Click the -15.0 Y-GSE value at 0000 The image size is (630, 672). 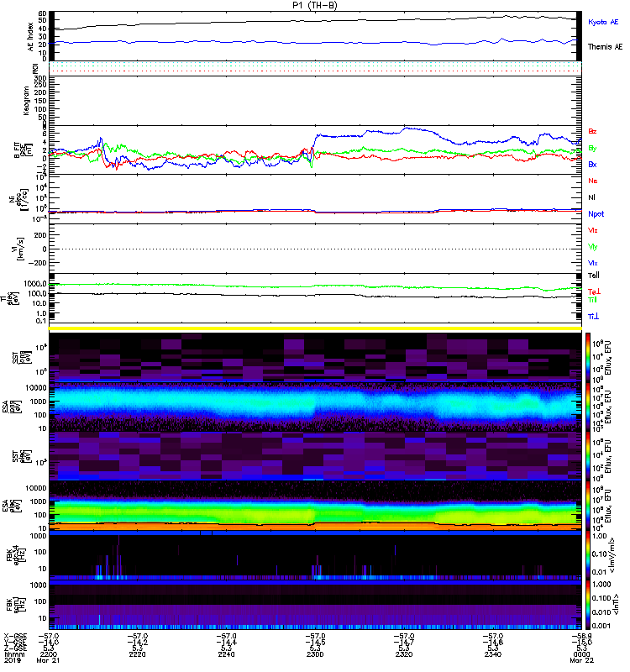coord(582,643)
